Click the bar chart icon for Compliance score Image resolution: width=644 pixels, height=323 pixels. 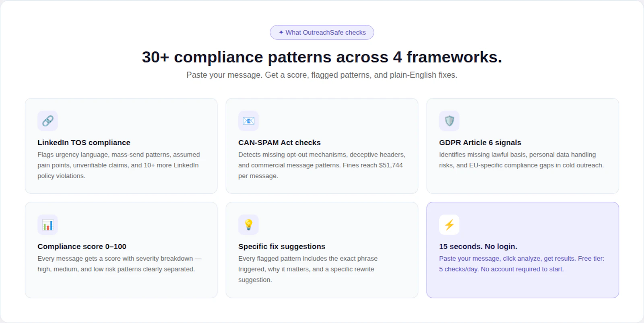tap(47, 224)
